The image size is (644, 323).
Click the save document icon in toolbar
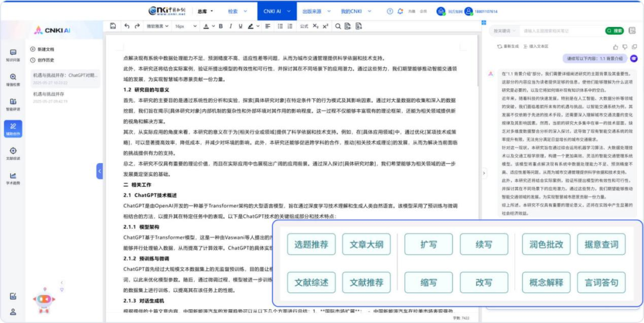113,26
